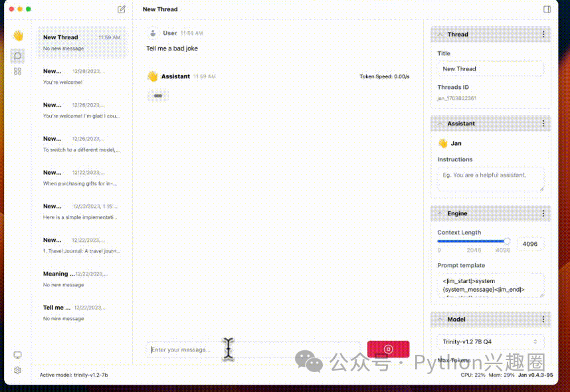Image resolution: width=570 pixels, height=392 pixels.
Task: Toggle the right panel sidebar icon
Action: point(547,9)
